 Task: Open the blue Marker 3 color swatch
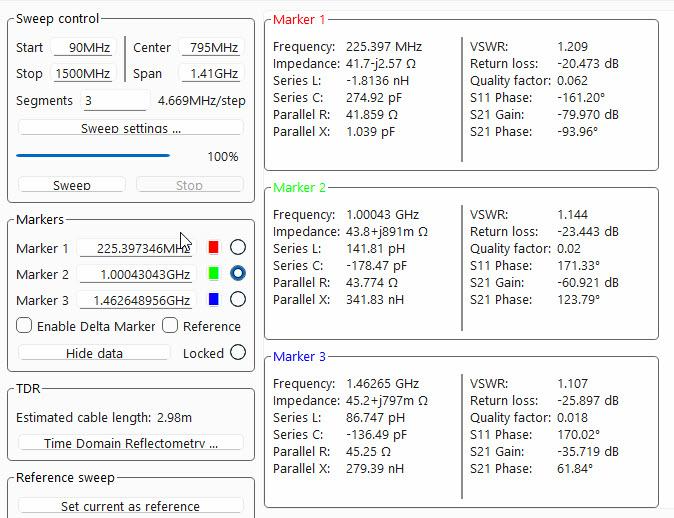pos(214,299)
